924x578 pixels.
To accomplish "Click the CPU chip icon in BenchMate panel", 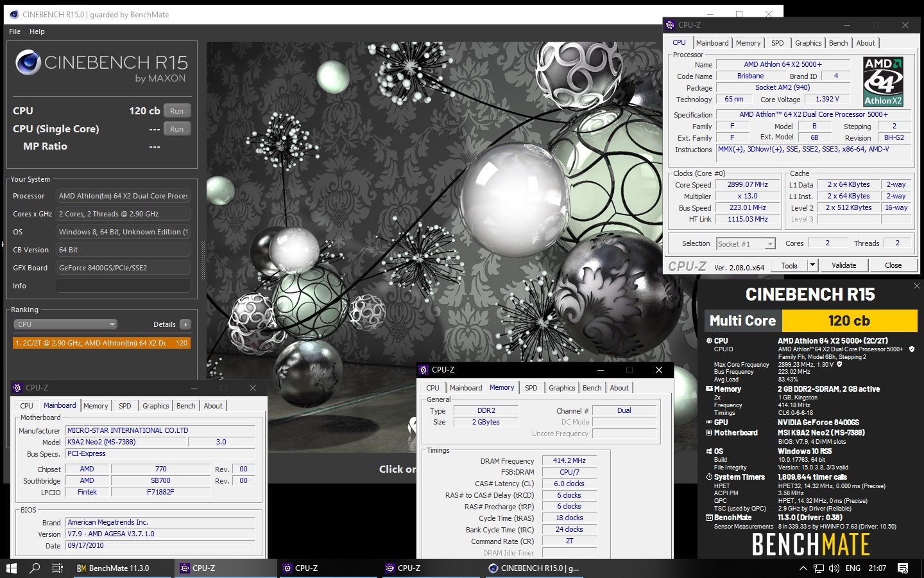I will [x=709, y=341].
